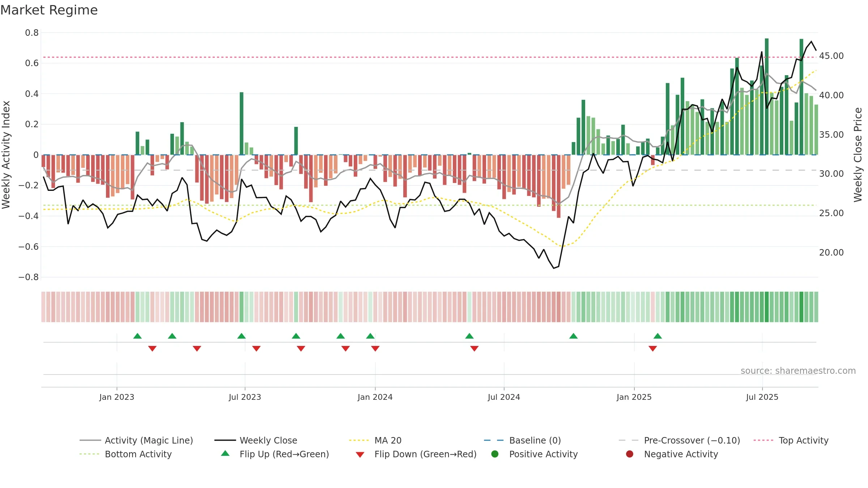868x488 pixels.
Task: Select the red Flip Down triangle after Jan 2025
Action: (653, 348)
